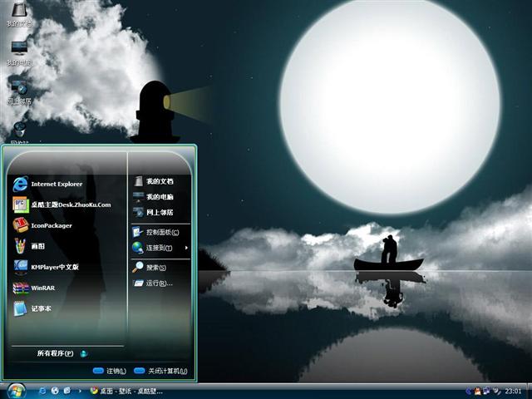Image resolution: width=532 pixels, height=399 pixels.
Task: Open the 画图 paint program
Action: pyautogui.click(x=37, y=246)
